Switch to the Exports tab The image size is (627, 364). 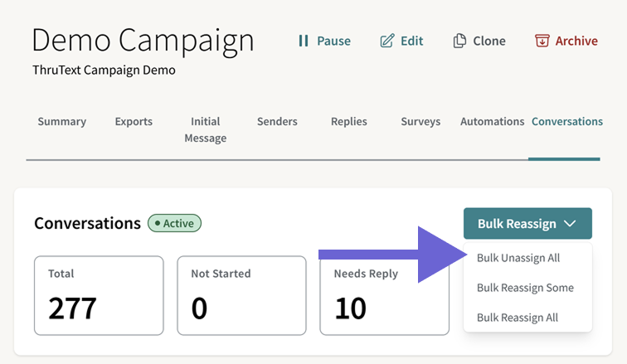tap(134, 121)
